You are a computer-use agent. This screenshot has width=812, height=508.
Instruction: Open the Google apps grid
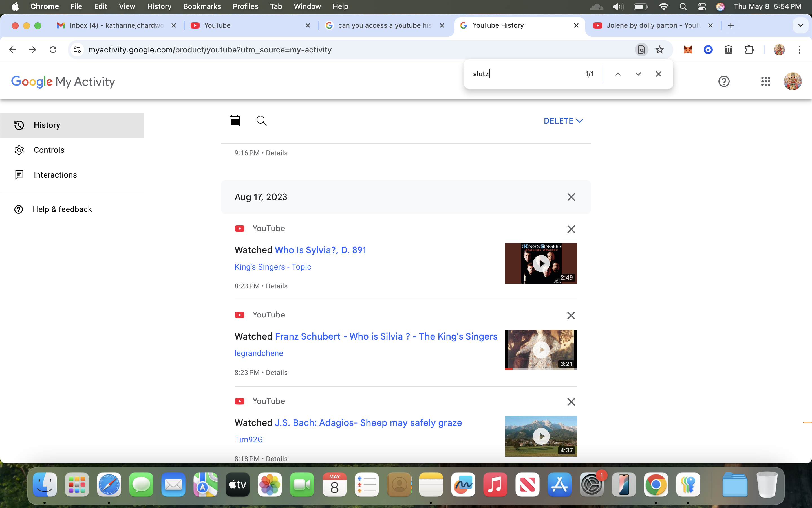pos(765,81)
